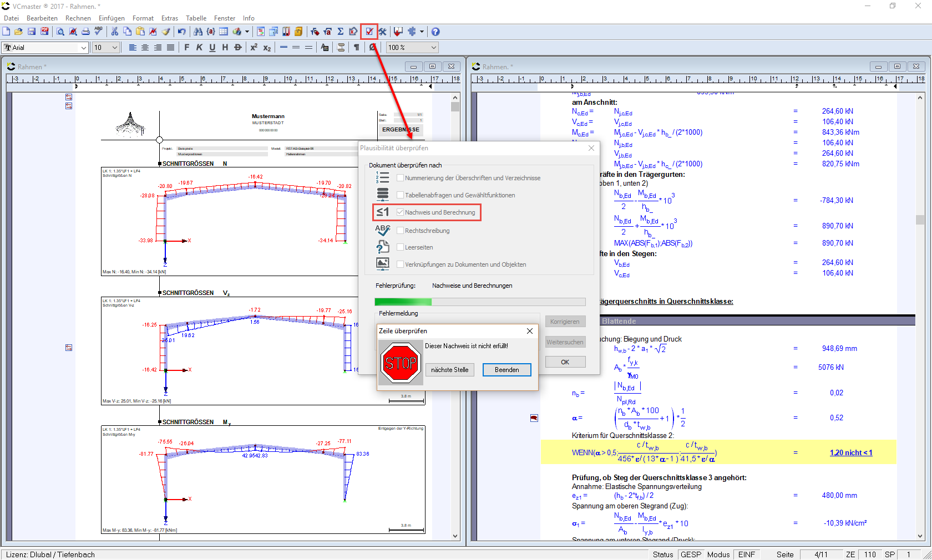Close the Zeile überprüfen message box
Image resolution: width=932 pixels, height=560 pixels.
[x=530, y=331]
